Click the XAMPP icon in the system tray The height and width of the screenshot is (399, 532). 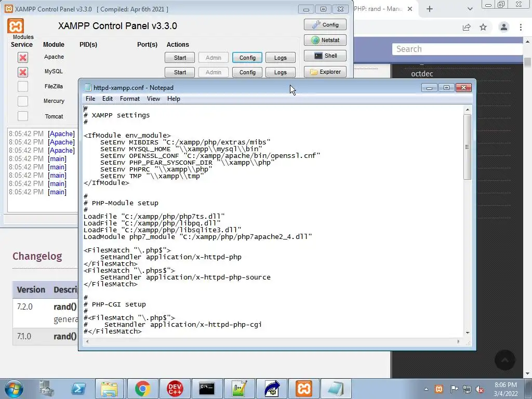tap(438, 389)
